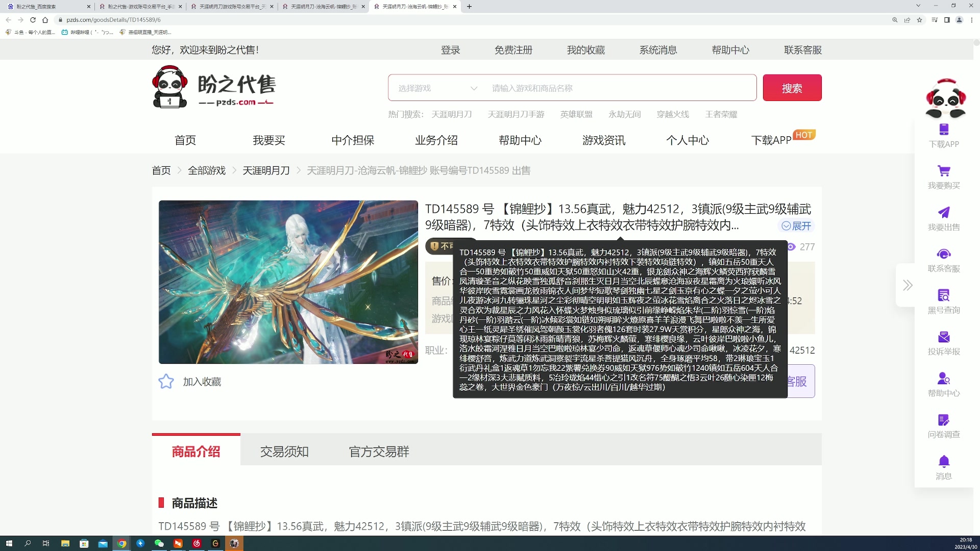Click 黑号查询 search document icon
The height and width of the screenshot is (551, 980).
[x=944, y=295]
